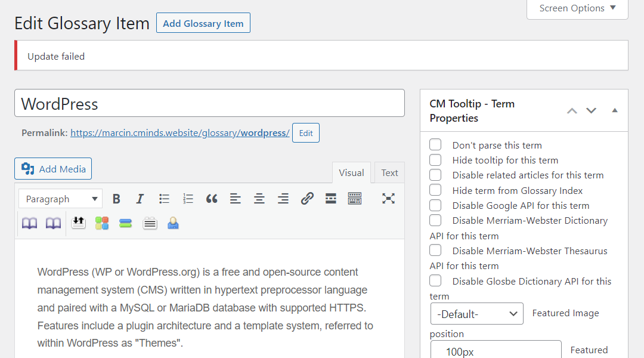
Task: Click the lined notepad toolbar icon
Action: point(150,223)
